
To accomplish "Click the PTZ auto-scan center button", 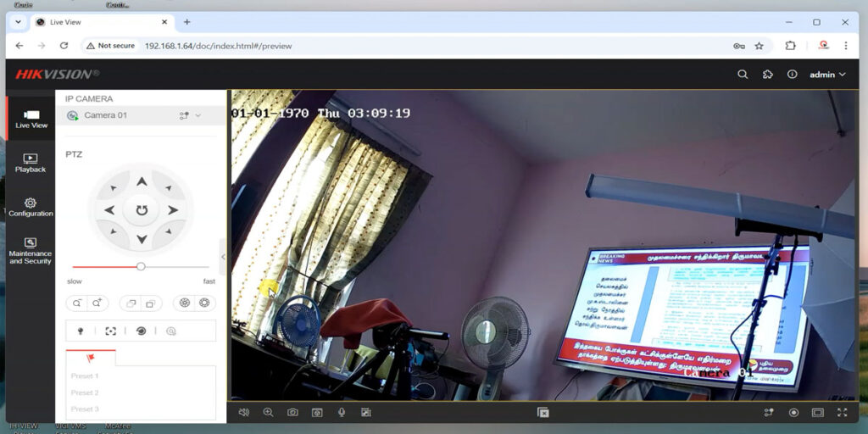I will 142,210.
